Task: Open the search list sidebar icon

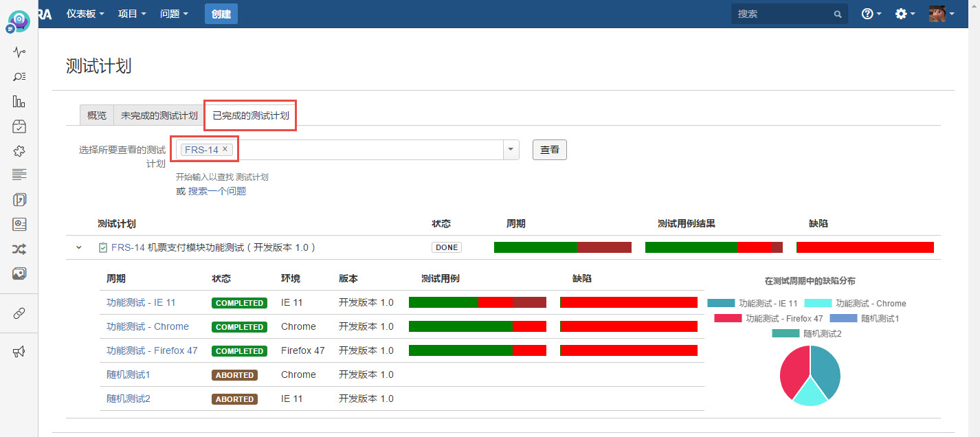Action: click(19, 77)
